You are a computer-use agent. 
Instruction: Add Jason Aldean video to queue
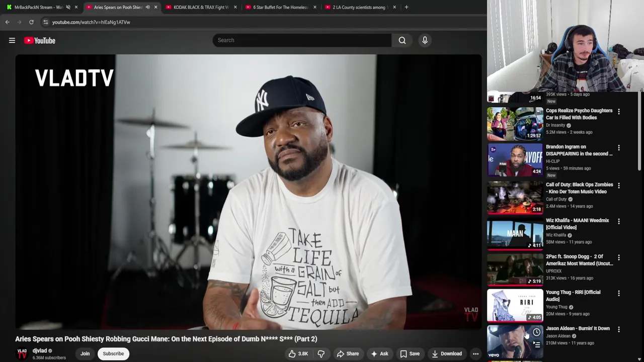click(x=537, y=344)
